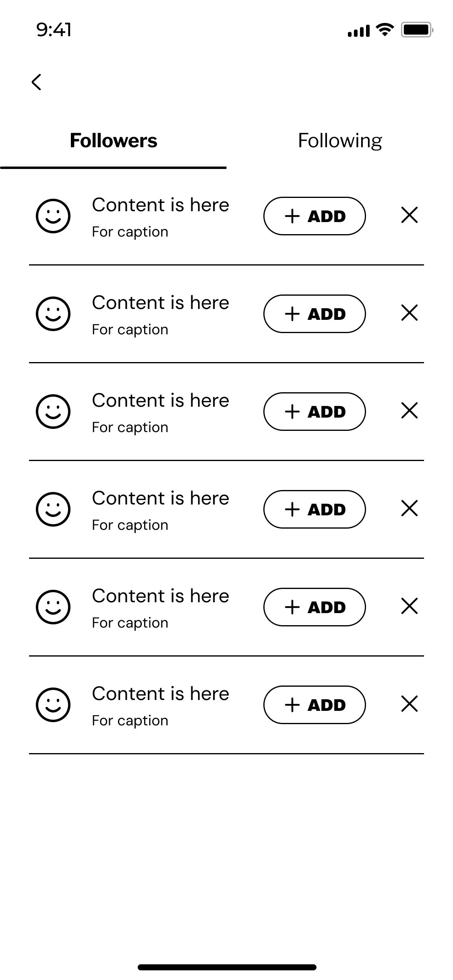Remove the fourth follower via X
This screenshot has width=453, height=980.
[x=409, y=508]
